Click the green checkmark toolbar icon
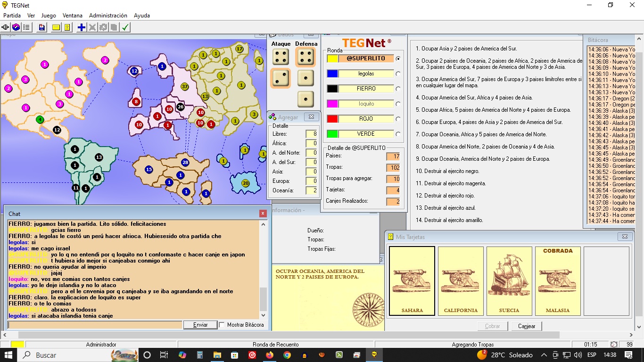Viewport: 644px width, 362px height. point(125,27)
